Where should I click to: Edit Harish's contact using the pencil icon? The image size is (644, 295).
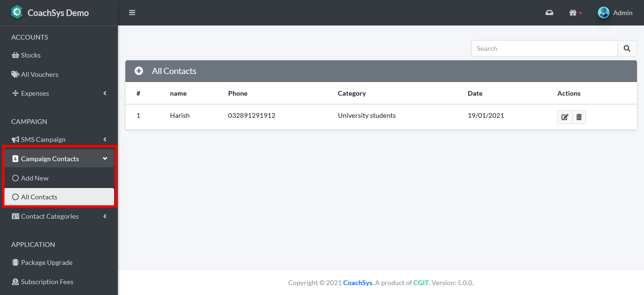click(x=564, y=117)
